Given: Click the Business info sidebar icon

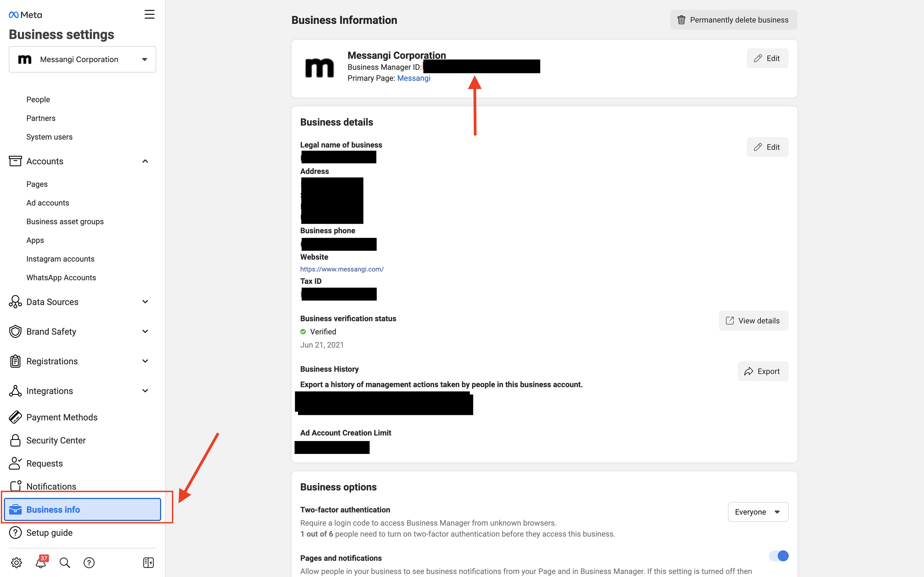Looking at the screenshot, I should (14, 509).
